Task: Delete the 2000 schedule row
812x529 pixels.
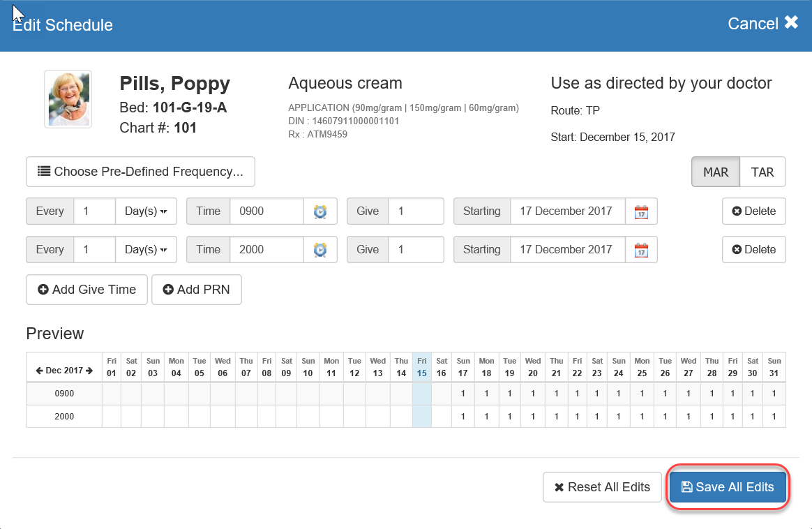Action: [x=753, y=250]
